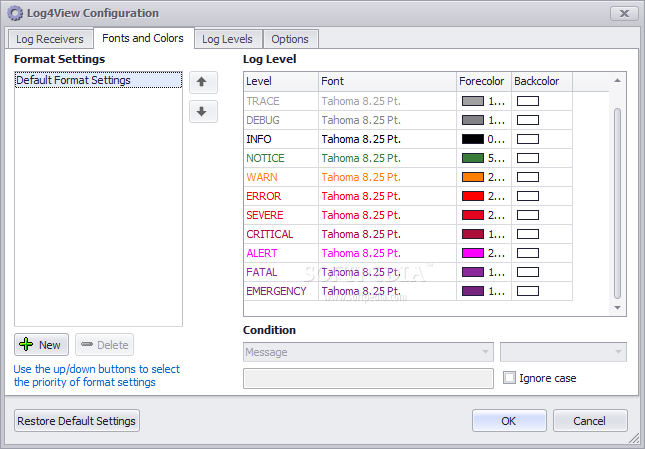This screenshot has height=449, width=645.
Task: Select the ERROR level cell
Action: (x=281, y=196)
